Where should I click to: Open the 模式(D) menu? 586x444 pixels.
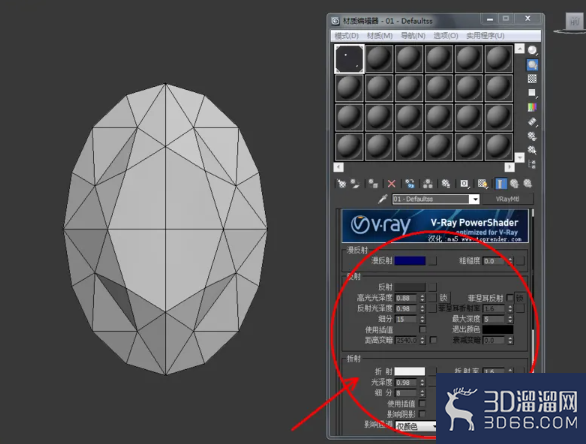click(x=347, y=36)
